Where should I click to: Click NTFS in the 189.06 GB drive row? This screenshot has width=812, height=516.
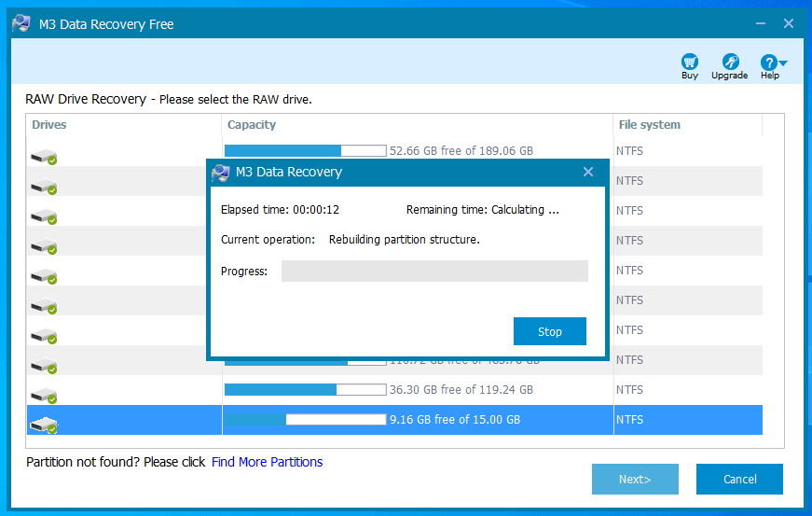pyautogui.click(x=629, y=151)
